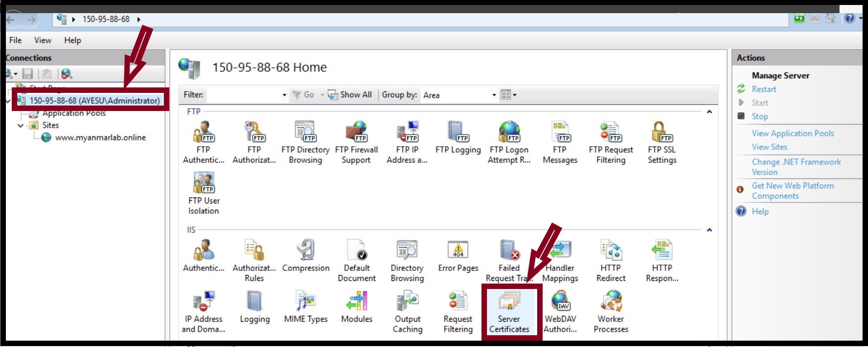The image size is (868, 347).
Task: Click Save icon in Connections toolbar
Action: point(28,74)
